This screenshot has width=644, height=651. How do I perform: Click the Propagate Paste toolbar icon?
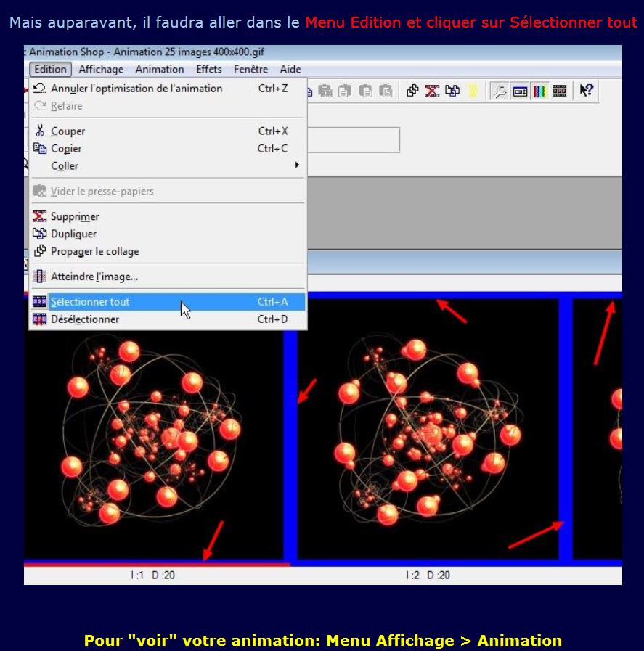pyautogui.click(x=412, y=91)
